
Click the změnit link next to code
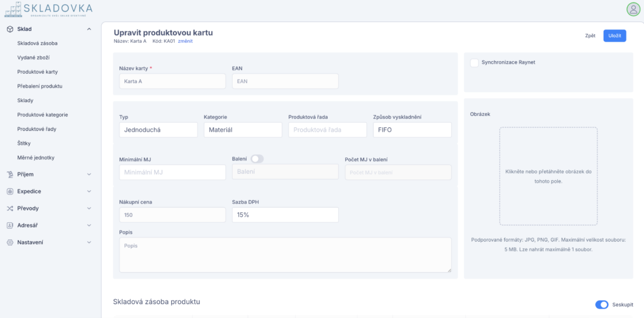pos(186,41)
